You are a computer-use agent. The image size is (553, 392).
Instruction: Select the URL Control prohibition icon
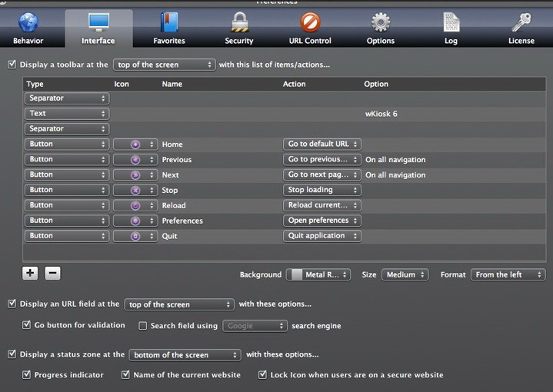tap(310, 23)
